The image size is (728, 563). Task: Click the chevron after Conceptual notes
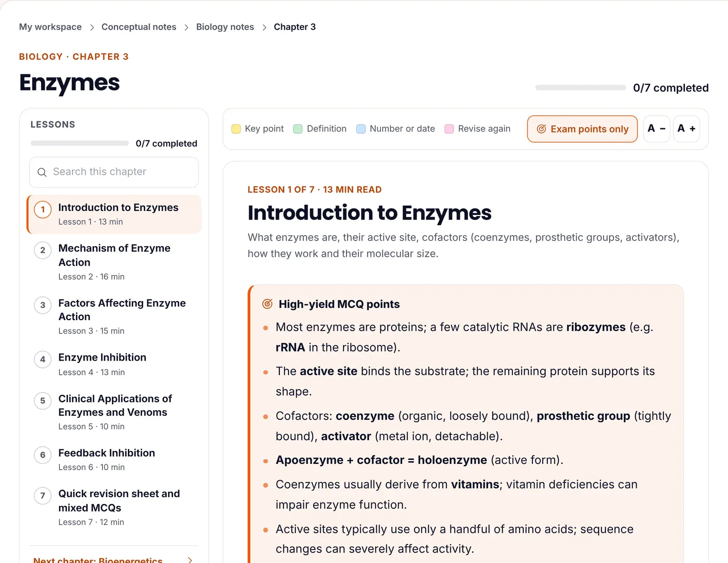tap(186, 27)
